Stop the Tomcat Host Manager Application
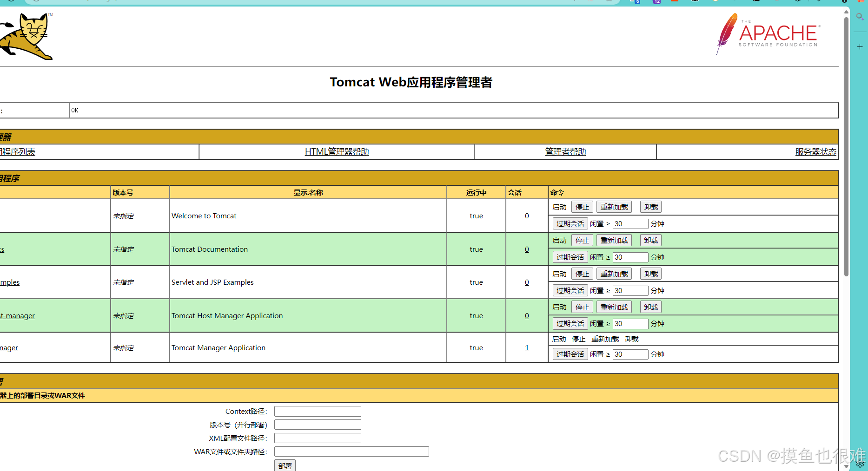 (x=582, y=307)
